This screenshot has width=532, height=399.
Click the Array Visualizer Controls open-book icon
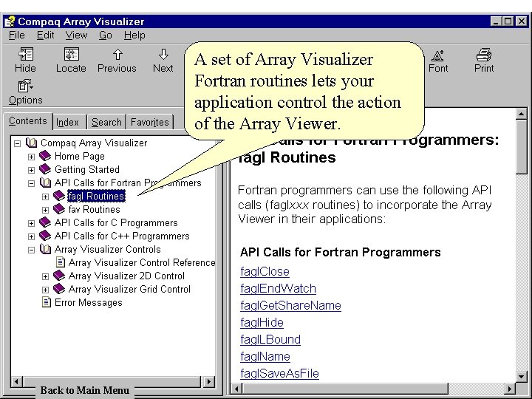pos(45,249)
